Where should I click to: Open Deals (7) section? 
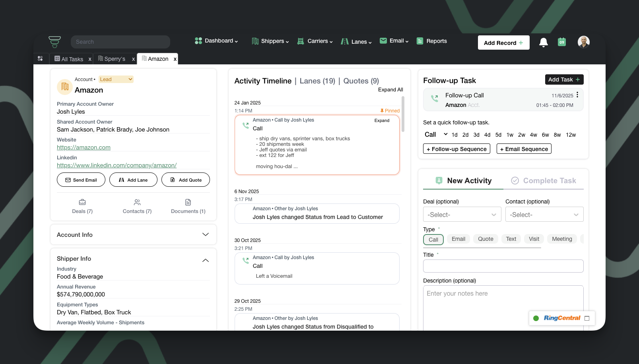click(x=82, y=207)
